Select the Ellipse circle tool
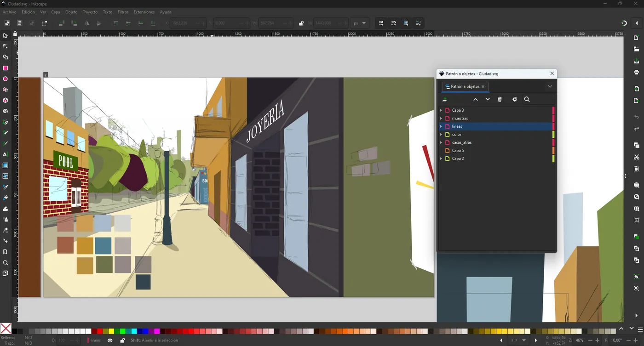Screen dimensions: 644x346 click(6, 79)
